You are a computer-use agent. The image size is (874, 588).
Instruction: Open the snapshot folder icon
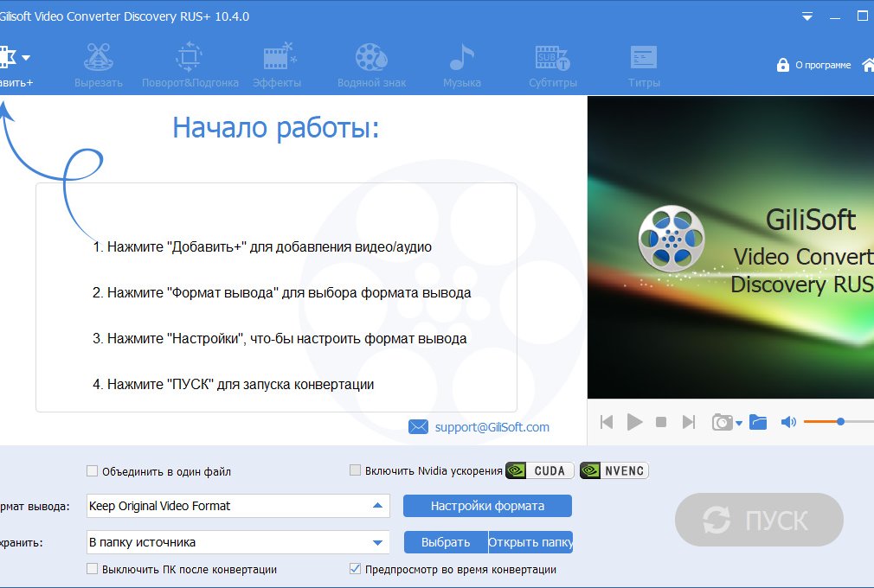click(x=758, y=422)
